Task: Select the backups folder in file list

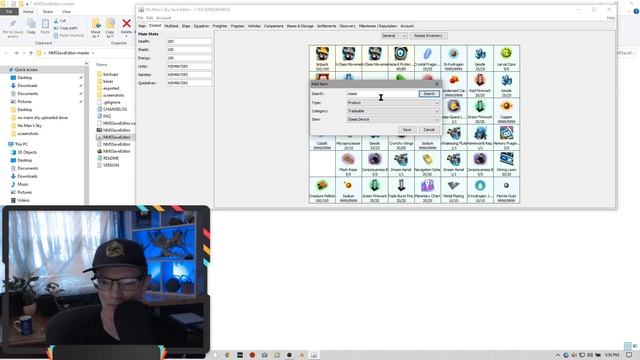Action: (110, 74)
